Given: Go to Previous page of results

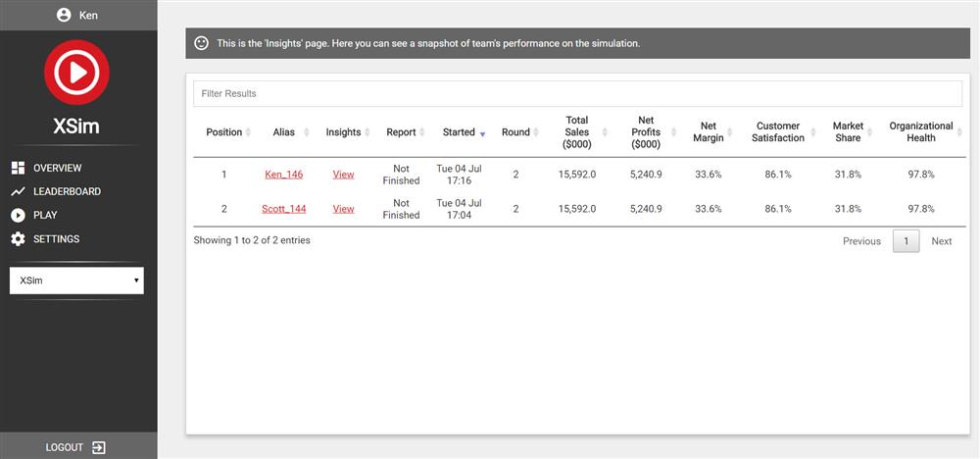Looking at the screenshot, I should [861, 241].
